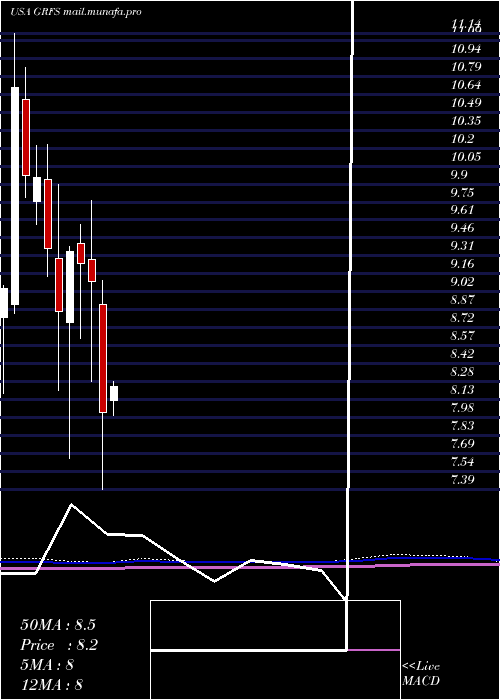Image resolution: width=500 pixels, height=700 pixels.
Task: Click the 9.75 price axis label
Action: coord(462,192)
